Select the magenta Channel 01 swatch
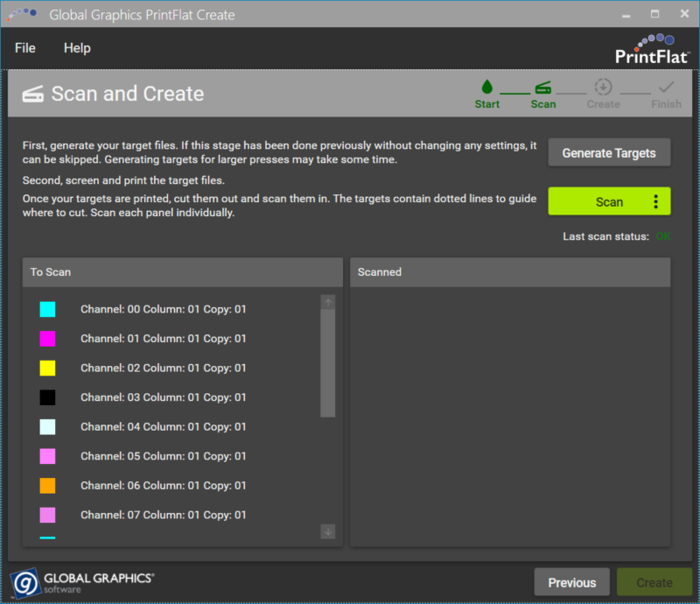 point(47,339)
